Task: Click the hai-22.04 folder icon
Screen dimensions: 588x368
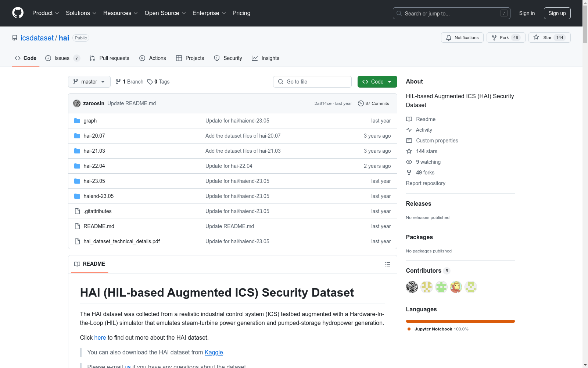Action: tap(77, 166)
